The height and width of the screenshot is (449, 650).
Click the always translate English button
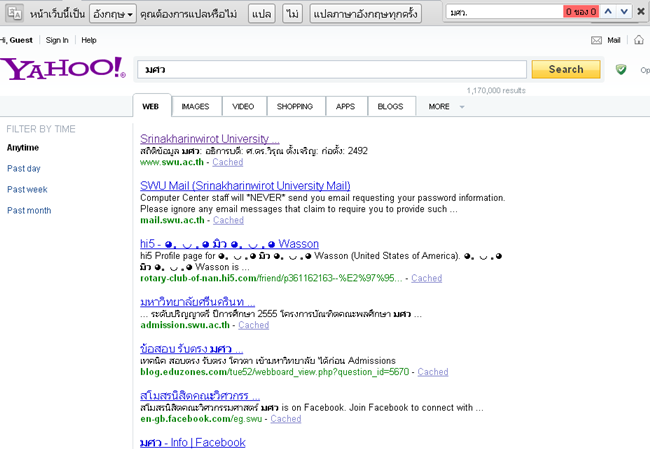click(365, 14)
